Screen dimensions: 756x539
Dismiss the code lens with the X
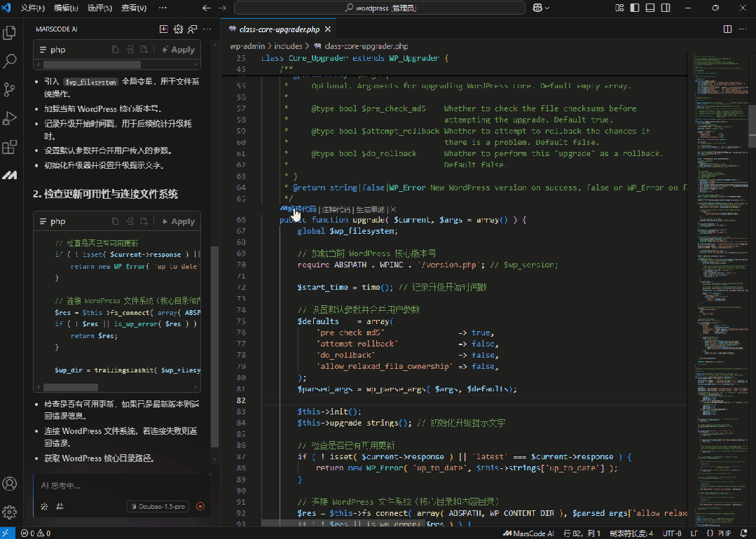tap(394, 209)
